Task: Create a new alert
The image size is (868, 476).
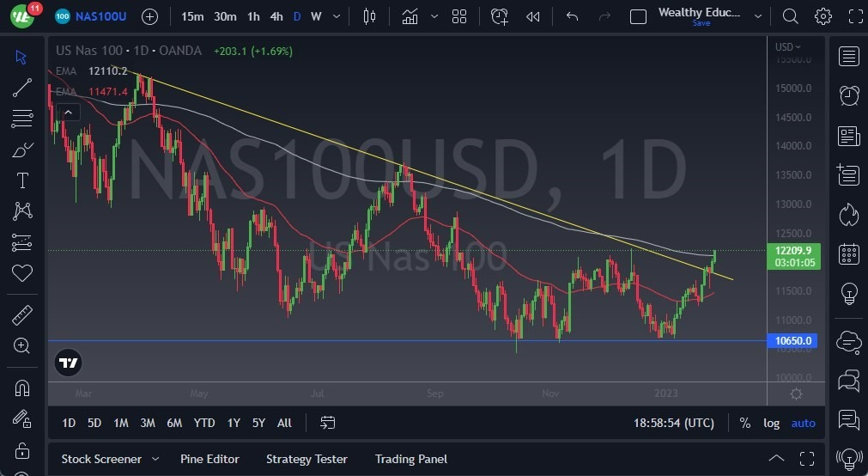Action: click(x=500, y=16)
